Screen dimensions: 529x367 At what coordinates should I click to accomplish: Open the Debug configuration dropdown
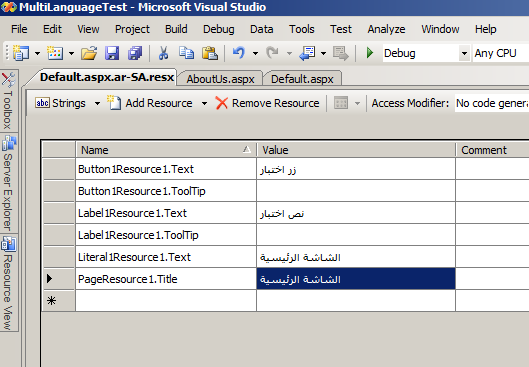[x=464, y=53]
